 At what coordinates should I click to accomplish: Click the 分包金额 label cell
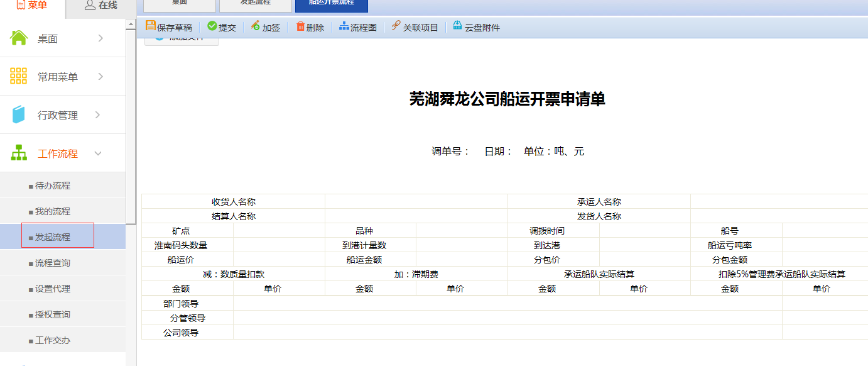(x=736, y=260)
